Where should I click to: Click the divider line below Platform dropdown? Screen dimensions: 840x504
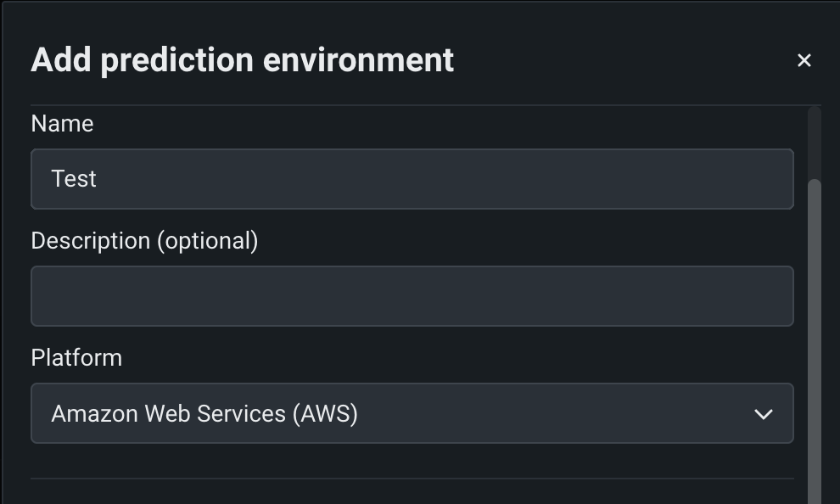click(x=412, y=479)
